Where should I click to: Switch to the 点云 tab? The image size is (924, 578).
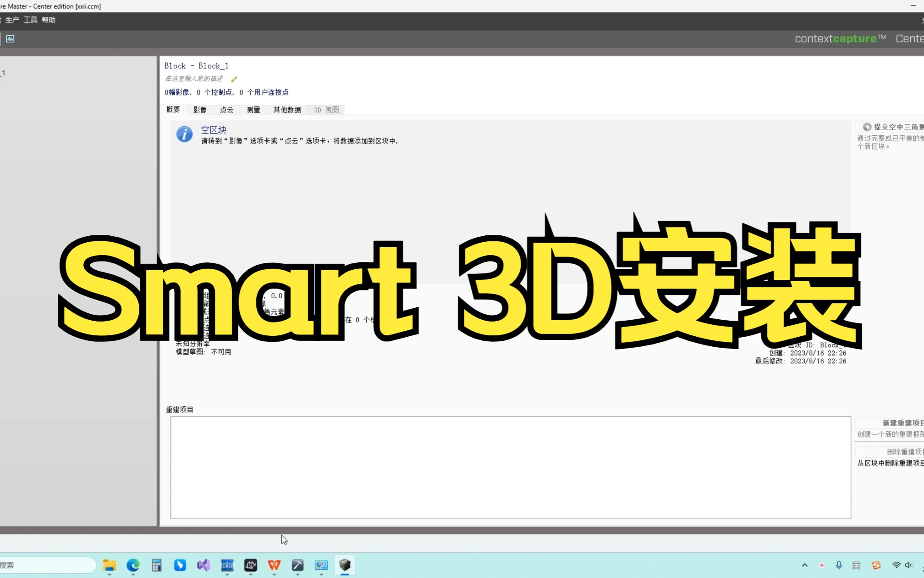point(226,110)
